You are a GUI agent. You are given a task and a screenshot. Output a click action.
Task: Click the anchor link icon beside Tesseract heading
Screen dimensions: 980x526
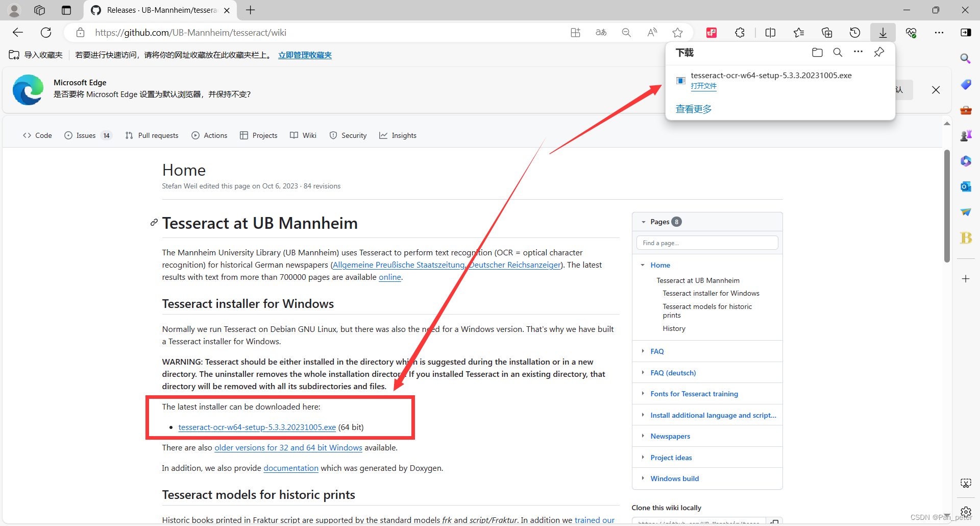pyautogui.click(x=154, y=222)
